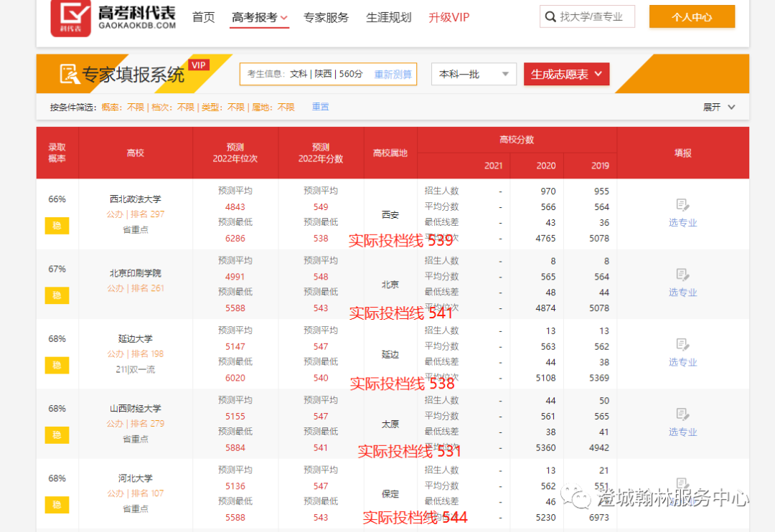Image resolution: width=775 pixels, height=532 pixels.
Task: Click the 66% admission probability
Action: pyautogui.click(x=57, y=199)
